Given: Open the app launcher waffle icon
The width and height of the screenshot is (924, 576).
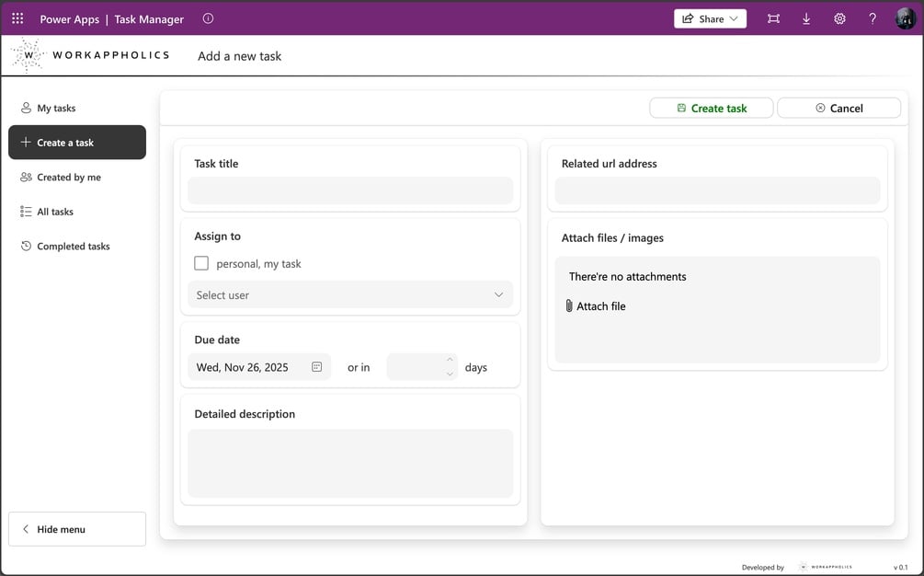Looking at the screenshot, I should click(x=17, y=18).
